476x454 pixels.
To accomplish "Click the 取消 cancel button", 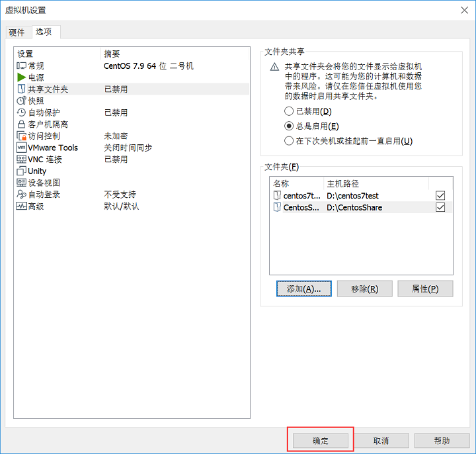I will 381,440.
